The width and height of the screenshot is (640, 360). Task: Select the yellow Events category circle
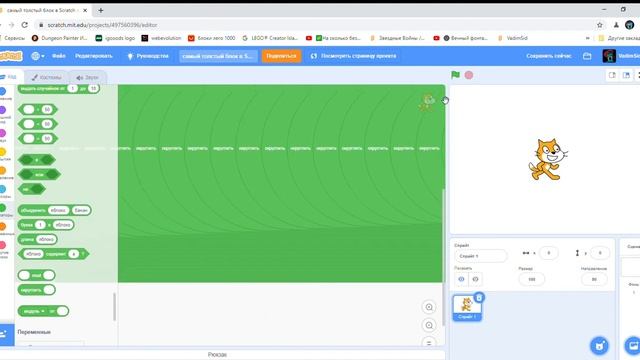(3, 152)
